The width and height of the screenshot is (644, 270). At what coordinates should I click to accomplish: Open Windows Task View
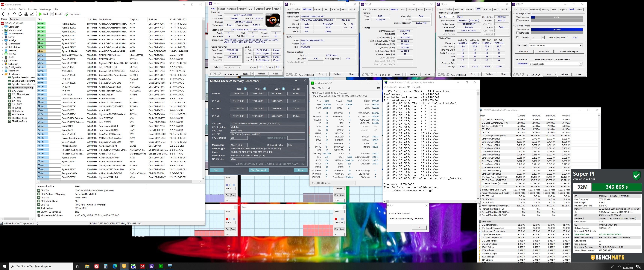[78, 266]
